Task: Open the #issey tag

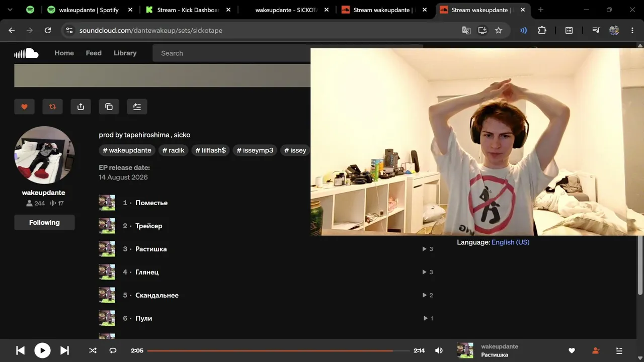Action: coord(295,150)
